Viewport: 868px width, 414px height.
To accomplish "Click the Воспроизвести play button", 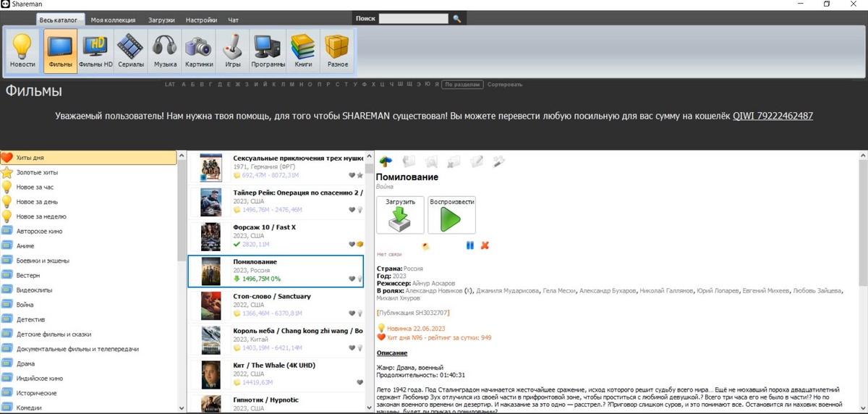I will (x=451, y=214).
